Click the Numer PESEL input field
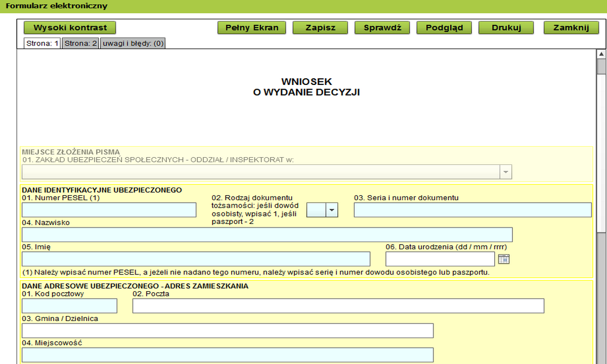This screenshot has height=364, width=607. tap(109, 210)
